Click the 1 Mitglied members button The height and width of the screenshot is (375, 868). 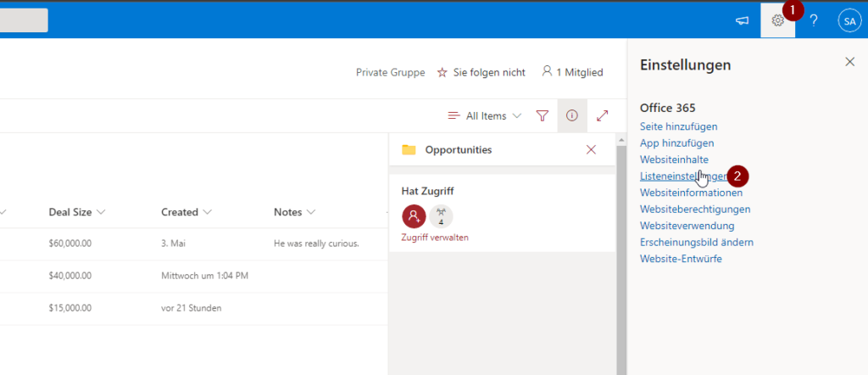pyautogui.click(x=572, y=72)
